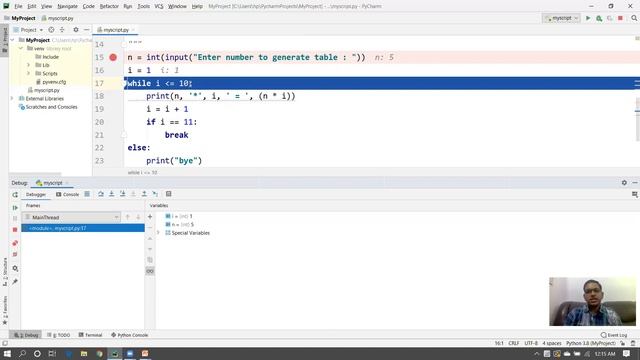This screenshot has width=640, height=360.
Task: Collapse the venv folder
Action: pos(20,48)
